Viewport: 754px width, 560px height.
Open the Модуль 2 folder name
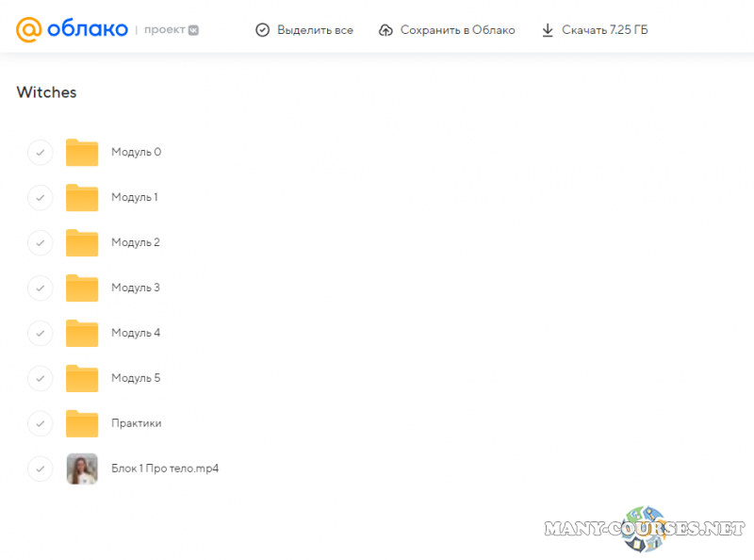pyautogui.click(x=136, y=242)
